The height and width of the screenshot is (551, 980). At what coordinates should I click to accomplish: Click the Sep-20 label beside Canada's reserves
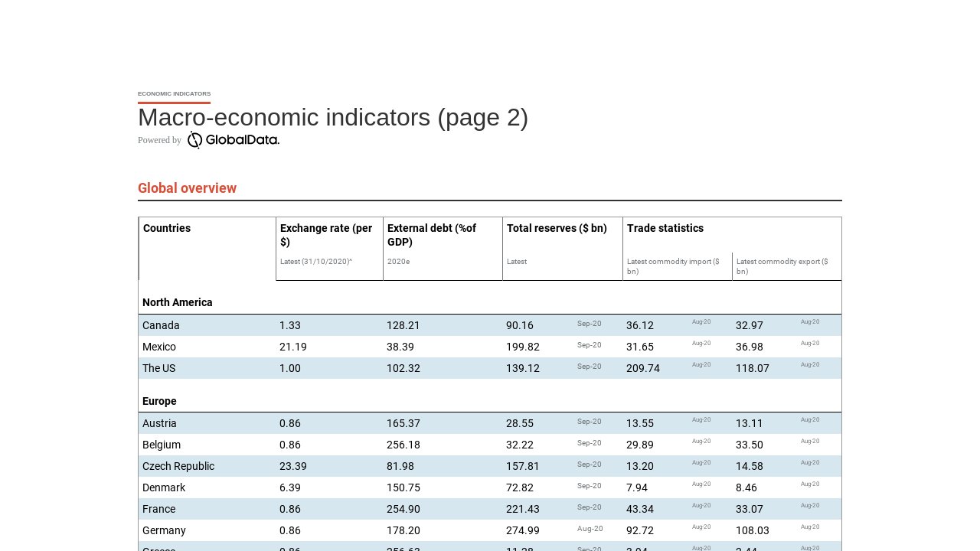[589, 323]
